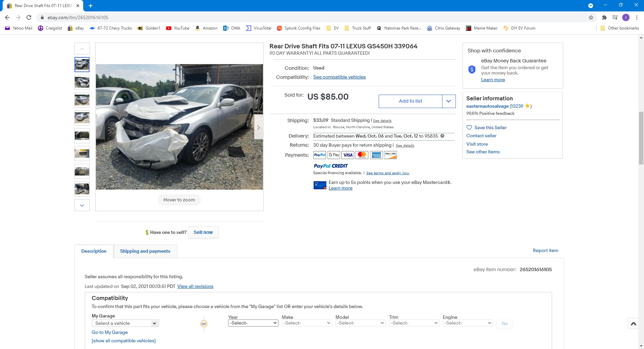Click the scroll-to-top arrow button

click(633, 323)
